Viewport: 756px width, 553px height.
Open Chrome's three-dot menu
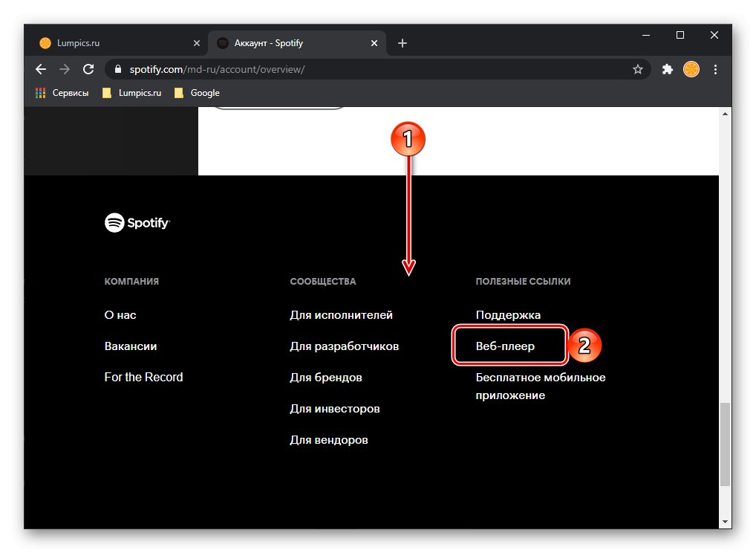(x=715, y=69)
